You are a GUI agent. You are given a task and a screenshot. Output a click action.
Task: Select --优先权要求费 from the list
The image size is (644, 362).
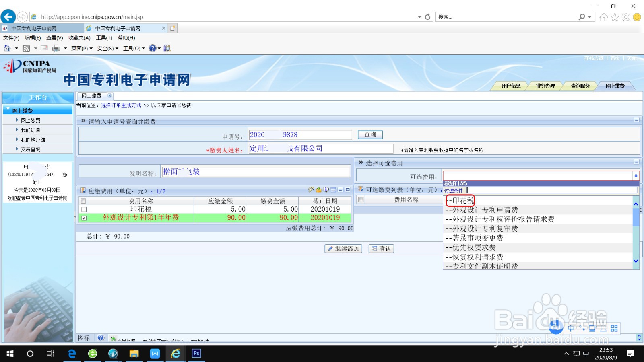538,248
